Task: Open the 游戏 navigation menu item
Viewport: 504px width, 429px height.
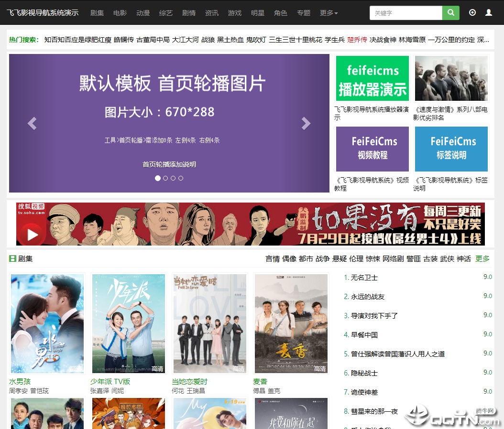Action: [x=235, y=13]
